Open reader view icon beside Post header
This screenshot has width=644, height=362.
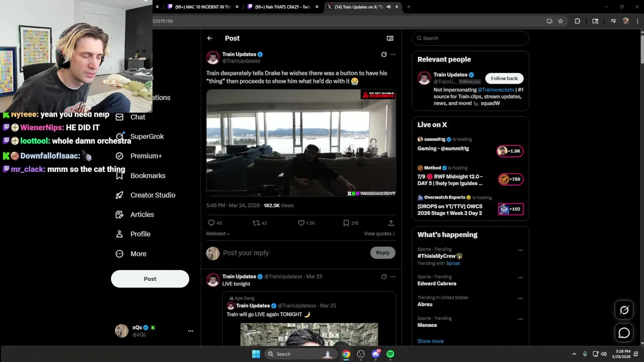pyautogui.click(x=390, y=38)
